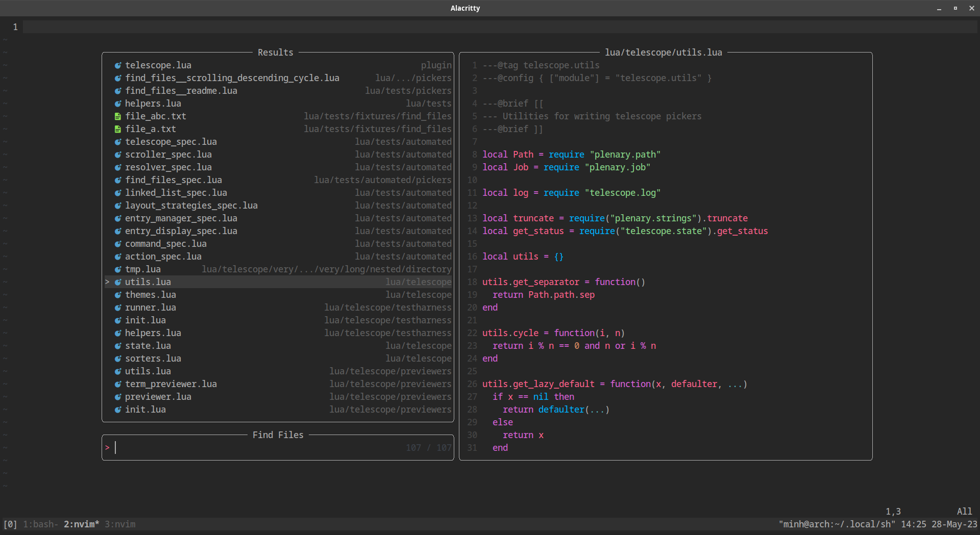Viewport: 980px width, 535px height.
Task: Click the Lua icon next to term_previewer.lua
Action: pyautogui.click(x=118, y=384)
